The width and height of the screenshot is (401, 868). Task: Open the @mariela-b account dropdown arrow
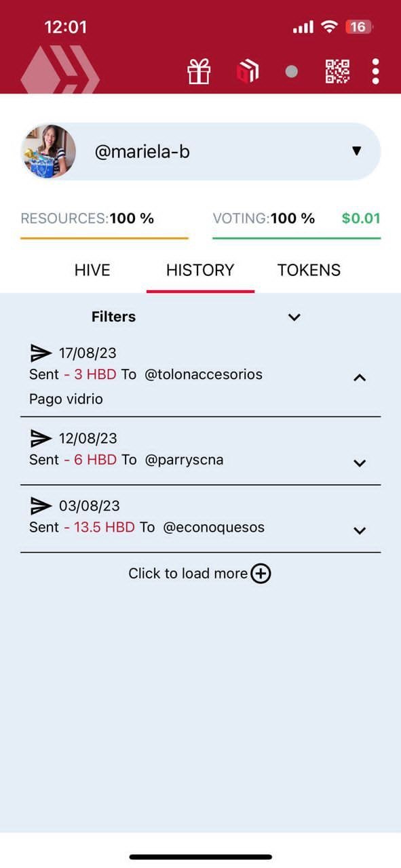point(357,151)
